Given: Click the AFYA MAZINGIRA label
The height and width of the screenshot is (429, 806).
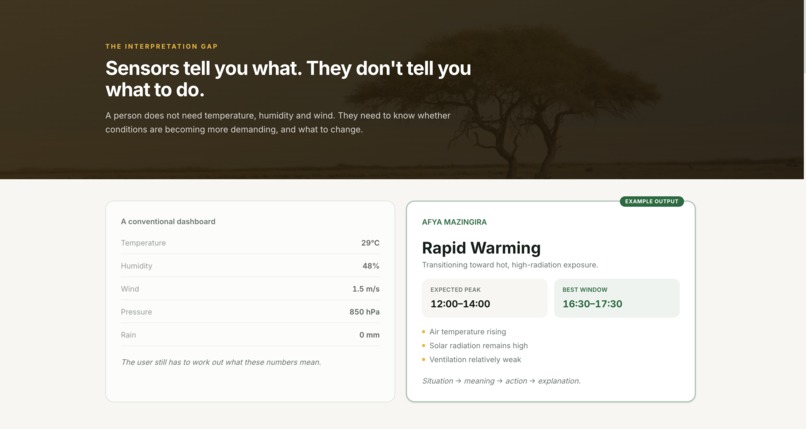Looking at the screenshot, I should [454, 222].
